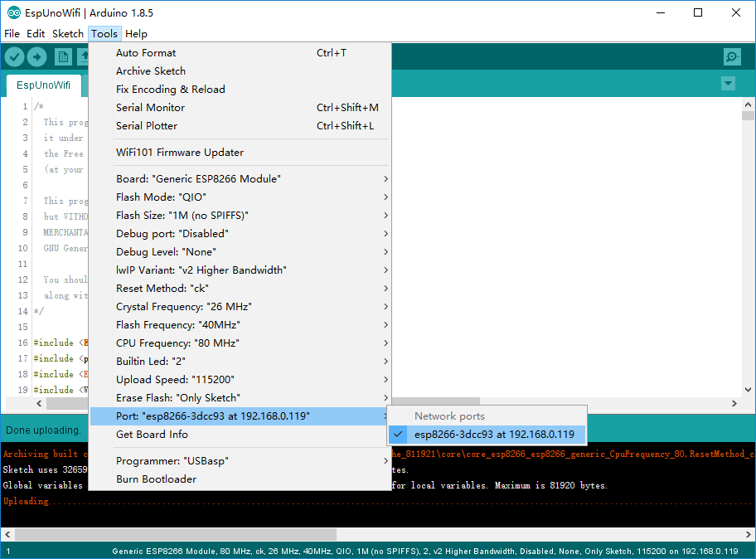Click the Arduino logo in title bar
The width and height of the screenshot is (756, 559).
click(x=13, y=12)
